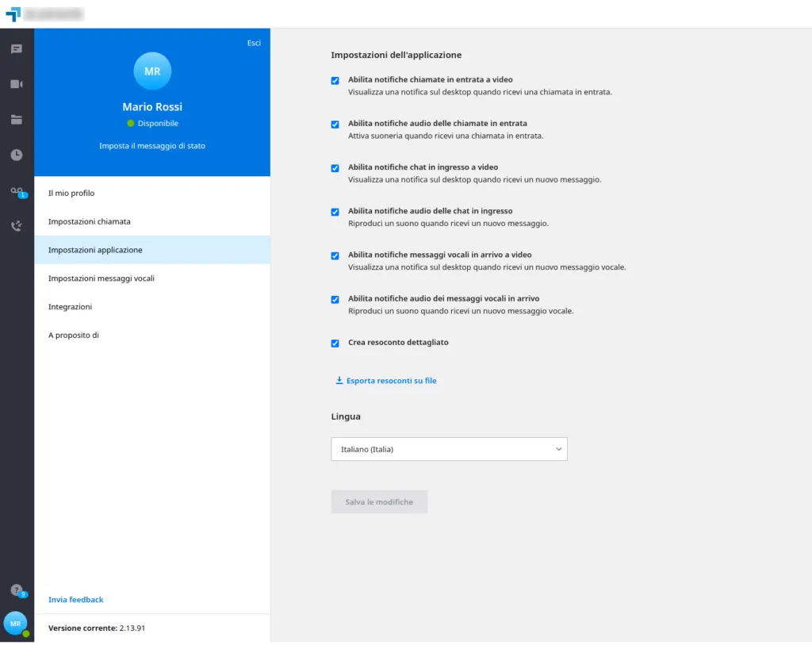Select Il mio profilo menu item

152,193
